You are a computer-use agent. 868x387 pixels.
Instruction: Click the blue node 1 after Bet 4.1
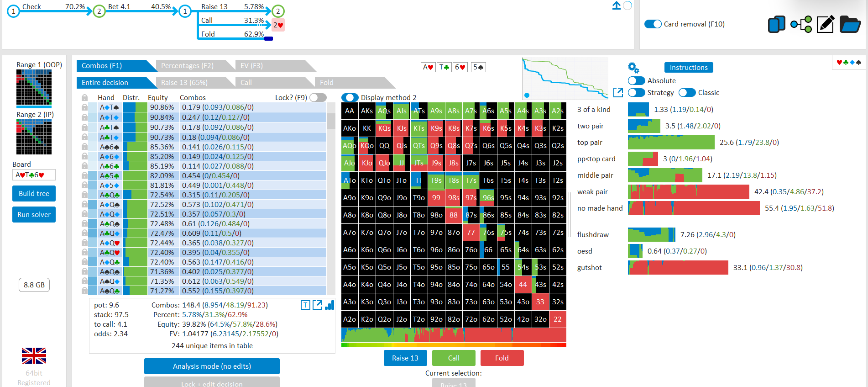(185, 11)
